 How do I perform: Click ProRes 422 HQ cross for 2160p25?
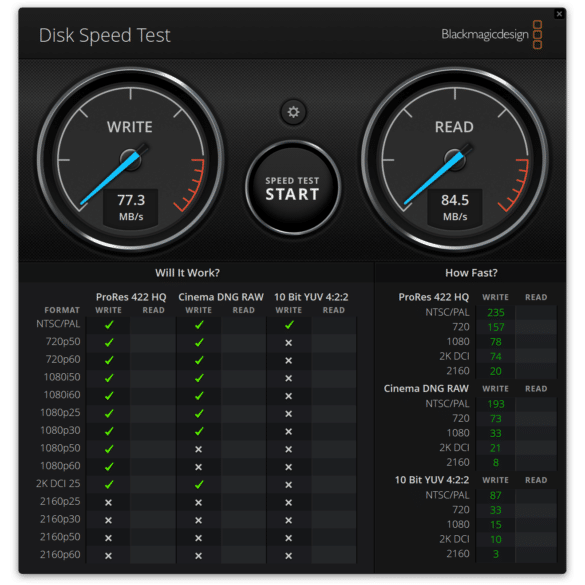[x=108, y=503]
